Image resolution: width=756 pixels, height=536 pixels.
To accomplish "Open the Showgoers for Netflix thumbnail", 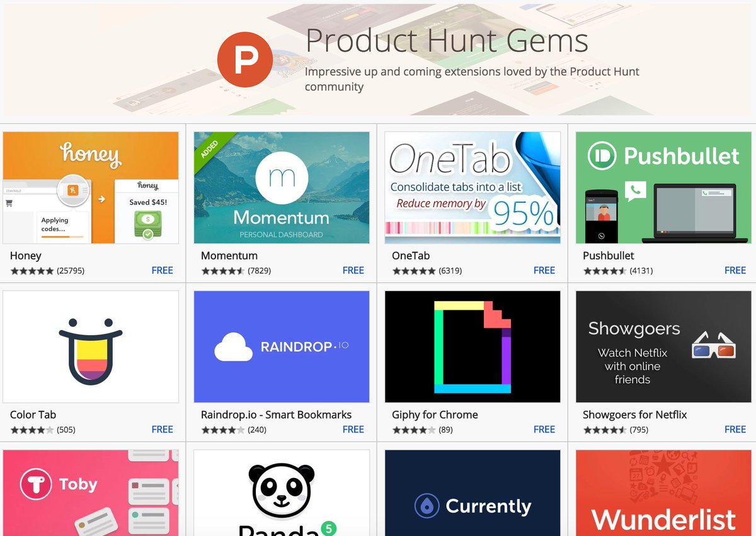I will click(663, 346).
